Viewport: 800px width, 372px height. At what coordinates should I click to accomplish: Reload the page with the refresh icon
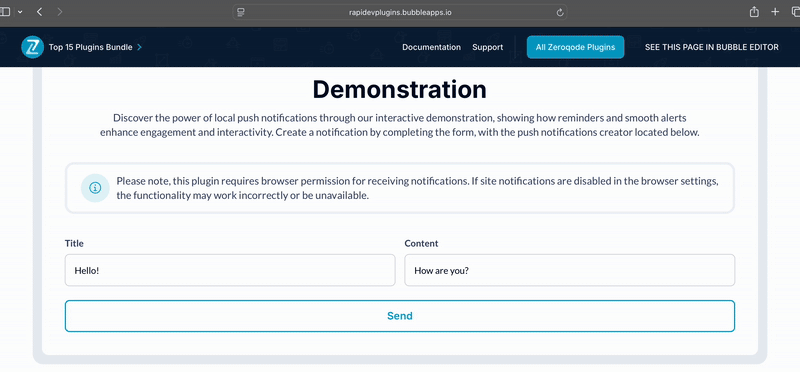(560, 12)
